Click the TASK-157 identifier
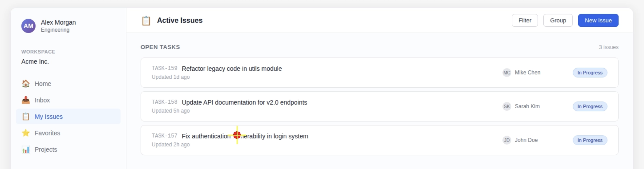Viewport: 644px width, 169px height. click(x=164, y=136)
